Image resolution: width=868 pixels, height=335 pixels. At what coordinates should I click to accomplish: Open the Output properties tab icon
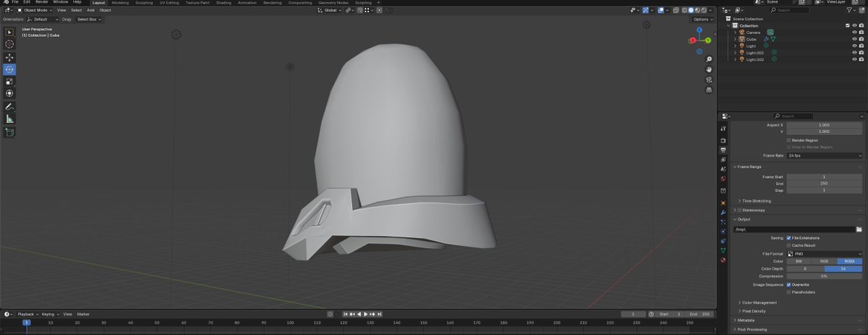tap(723, 150)
